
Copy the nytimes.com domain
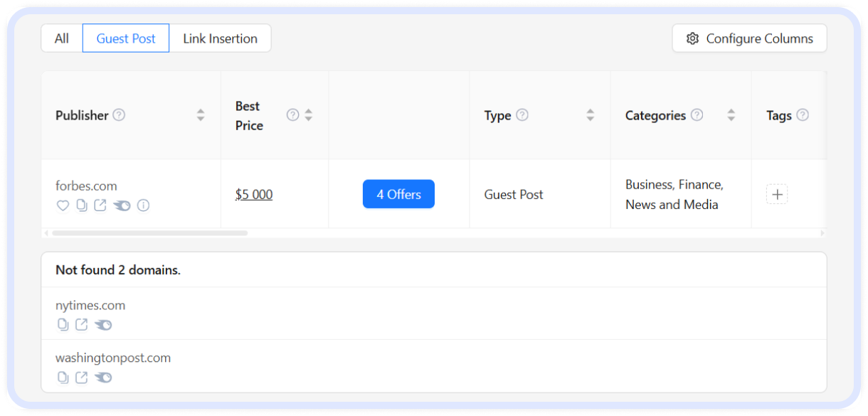pyautogui.click(x=63, y=324)
